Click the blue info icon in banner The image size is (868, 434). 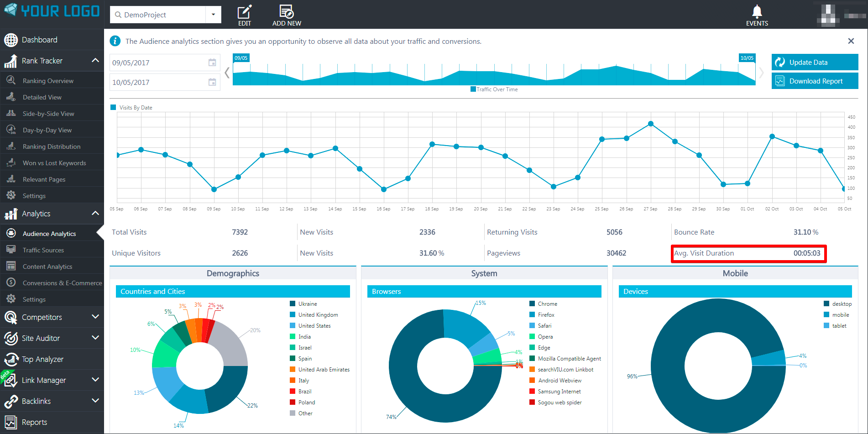[x=115, y=41]
